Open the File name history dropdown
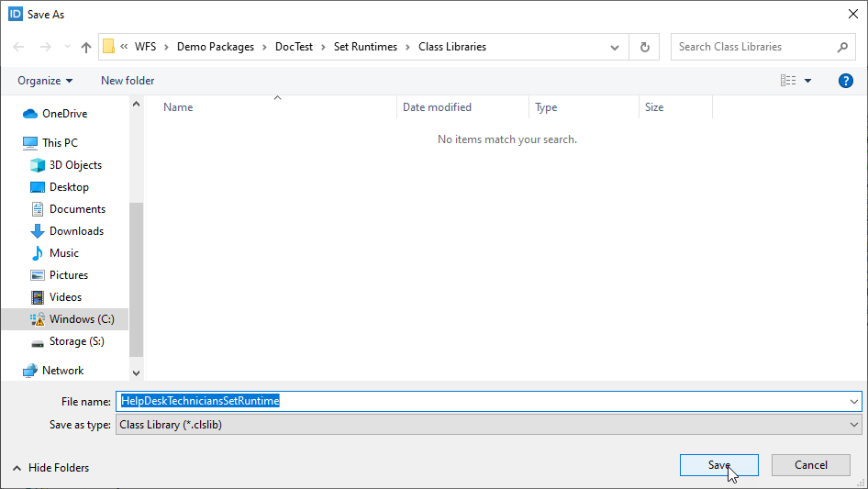 click(x=854, y=401)
